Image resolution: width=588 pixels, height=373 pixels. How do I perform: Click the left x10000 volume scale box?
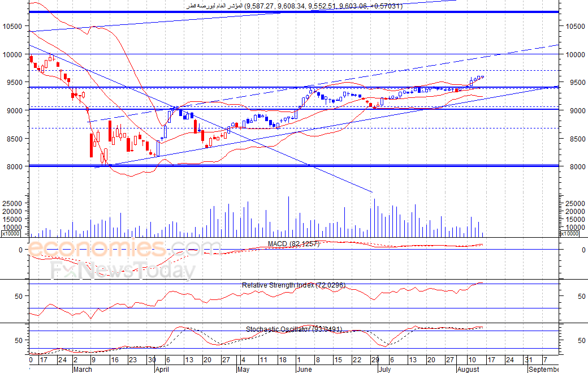click(x=11, y=234)
